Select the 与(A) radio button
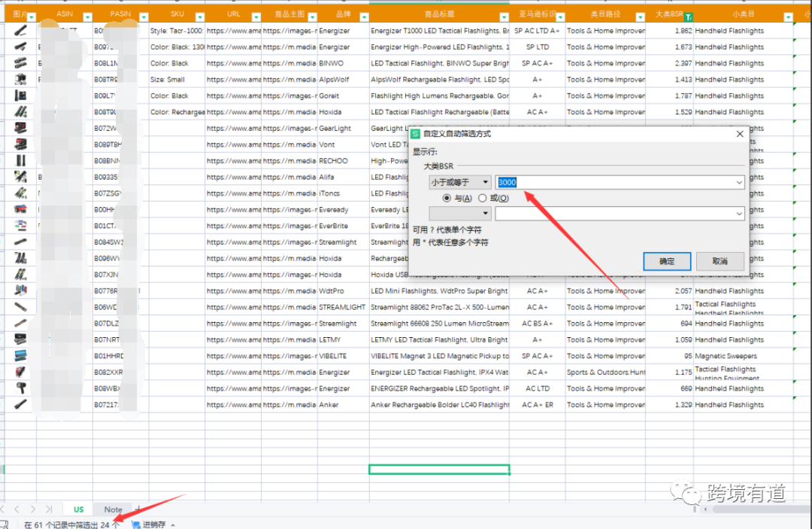 (x=447, y=198)
